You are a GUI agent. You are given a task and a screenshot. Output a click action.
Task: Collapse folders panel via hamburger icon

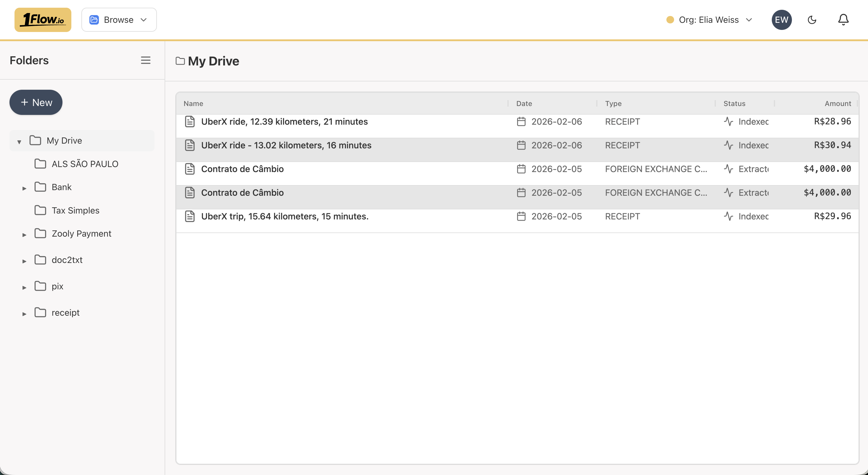[146, 60]
